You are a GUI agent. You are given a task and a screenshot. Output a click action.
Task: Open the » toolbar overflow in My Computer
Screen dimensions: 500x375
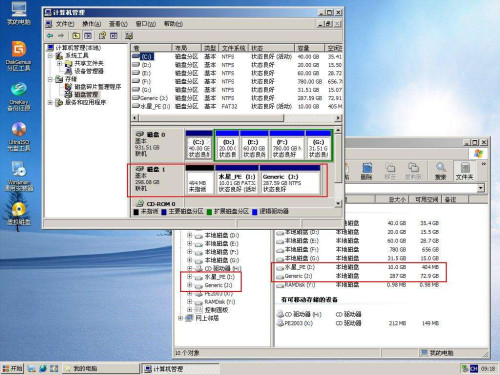[484, 164]
